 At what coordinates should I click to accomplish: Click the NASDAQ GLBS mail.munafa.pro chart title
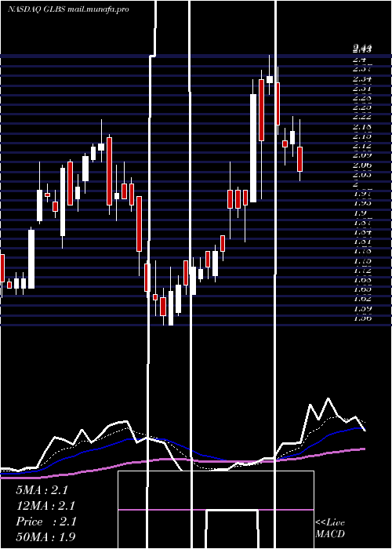coord(68,9)
